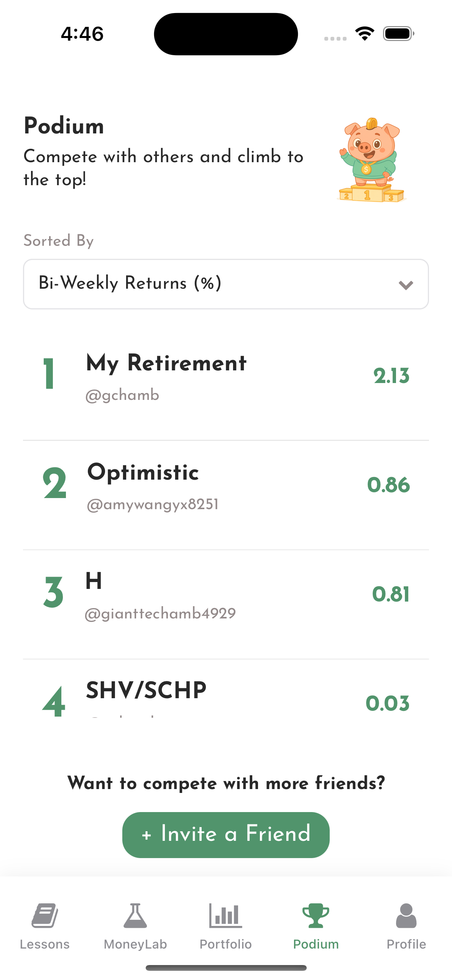Tap the @gianttechamb4929 username
Viewport: 452px width, 980px height.
click(x=160, y=613)
